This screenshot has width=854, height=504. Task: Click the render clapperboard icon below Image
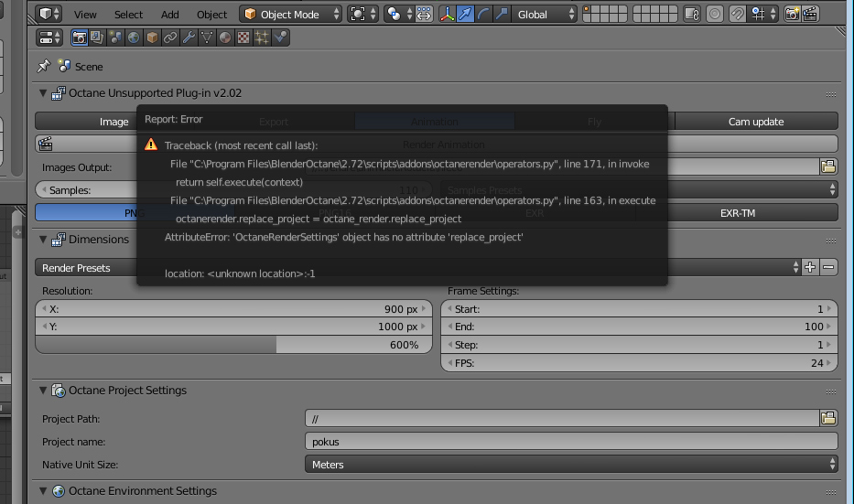46,145
